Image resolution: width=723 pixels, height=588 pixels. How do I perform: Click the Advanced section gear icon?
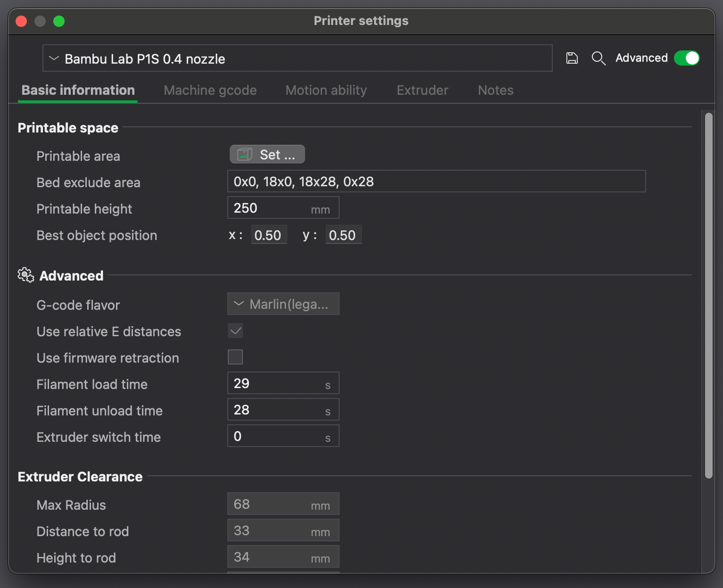(26, 275)
